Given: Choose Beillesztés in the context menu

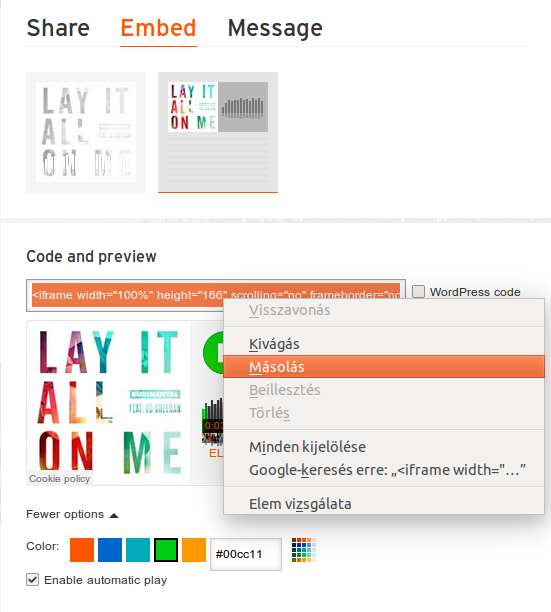Looking at the screenshot, I should tap(384, 390).
